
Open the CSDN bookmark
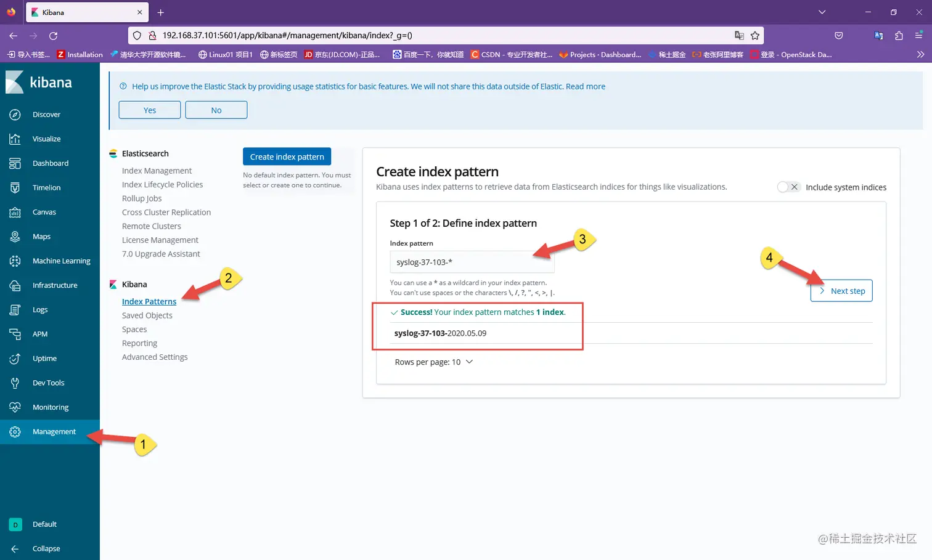click(512, 54)
